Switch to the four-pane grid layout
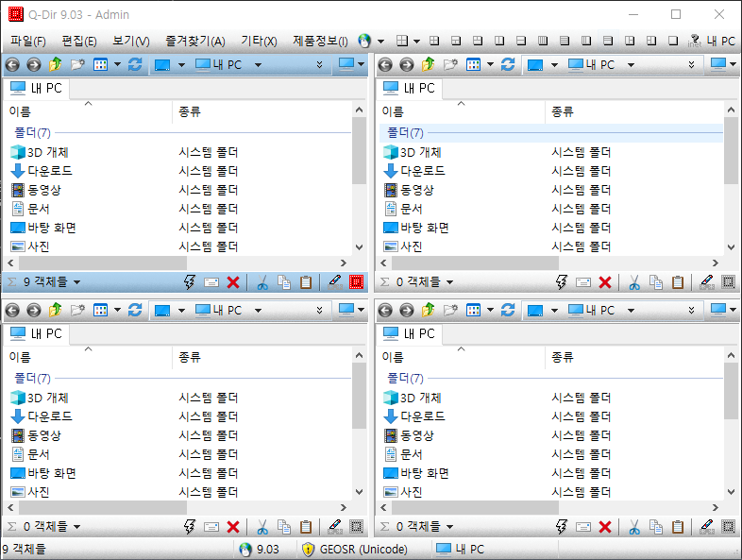This screenshot has width=742, height=560. [x=434, y=42]
